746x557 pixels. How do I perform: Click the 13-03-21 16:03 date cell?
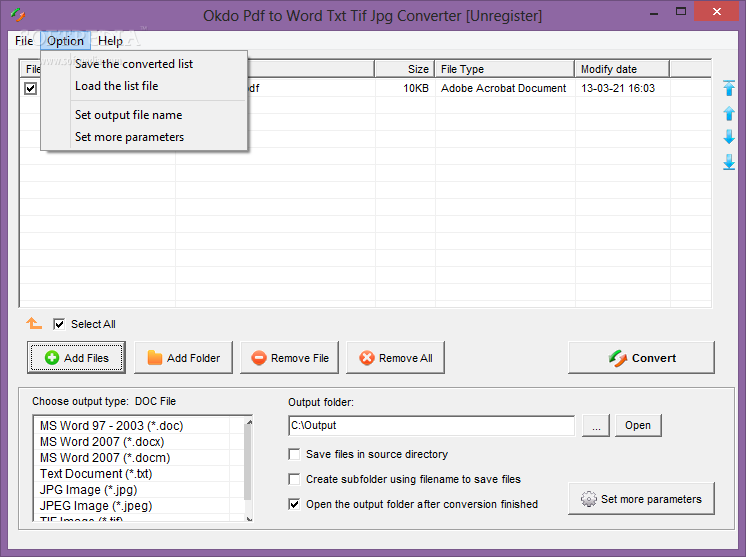point(618,88)
